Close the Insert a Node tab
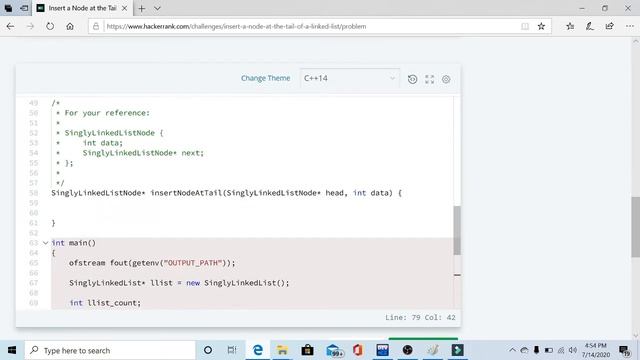640x360 pixels. coord(125,8)
